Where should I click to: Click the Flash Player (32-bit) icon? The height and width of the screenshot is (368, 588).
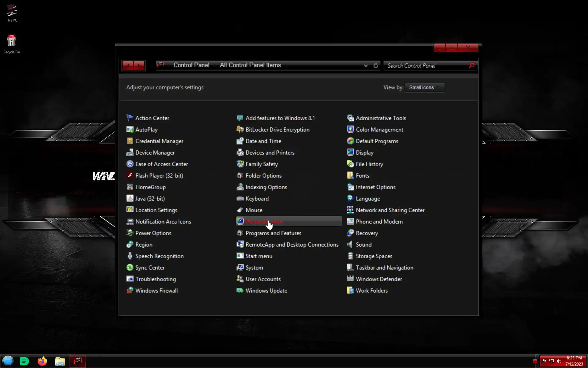[x=130, y=175]
